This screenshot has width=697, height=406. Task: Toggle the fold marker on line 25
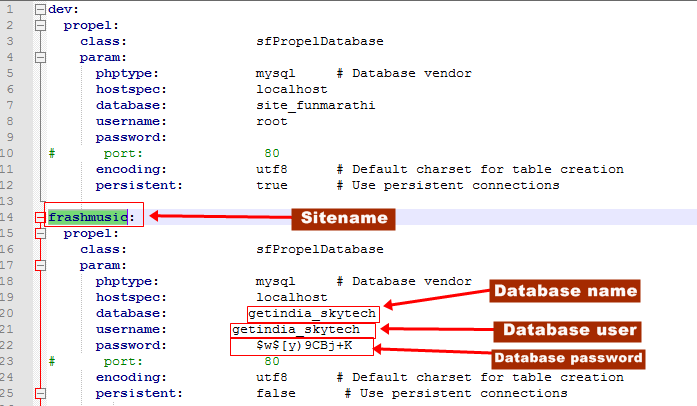pos(40,394)
